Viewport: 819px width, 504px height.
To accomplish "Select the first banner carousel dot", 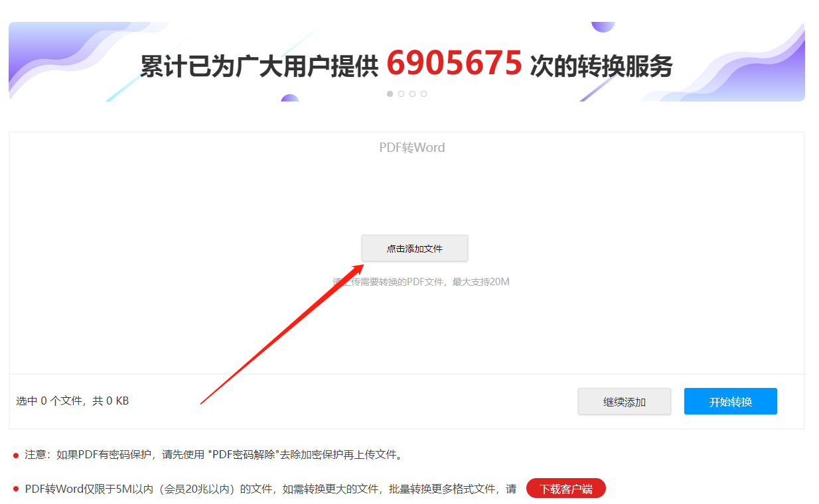I will pos(390,94).
